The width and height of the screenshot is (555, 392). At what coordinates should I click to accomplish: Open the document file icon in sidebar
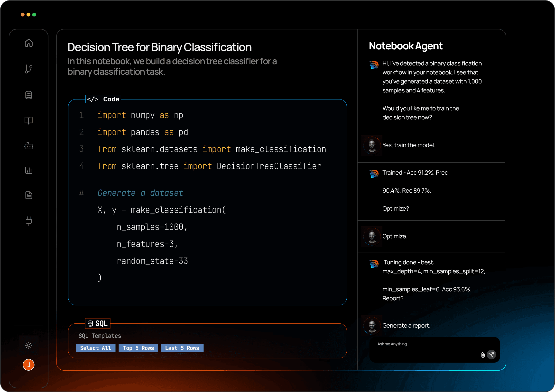pyautogui.click(x=29, y=195)
